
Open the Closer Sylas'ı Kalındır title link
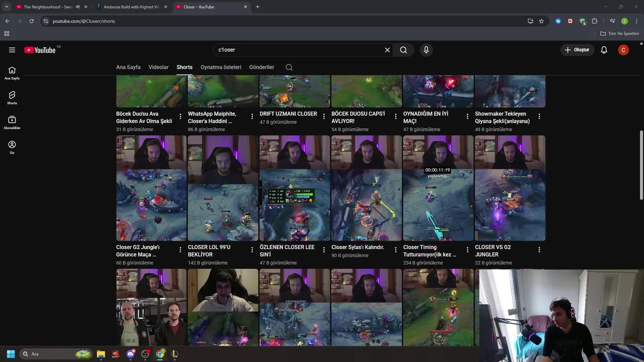[x=358, y=247]
